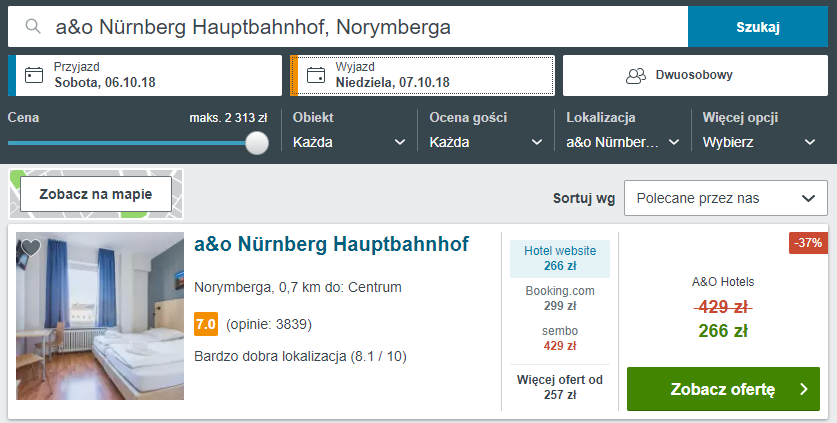Click the search magnifier icon
The width and height of the screenshot is (837, 423).
(x=34, y=26)
